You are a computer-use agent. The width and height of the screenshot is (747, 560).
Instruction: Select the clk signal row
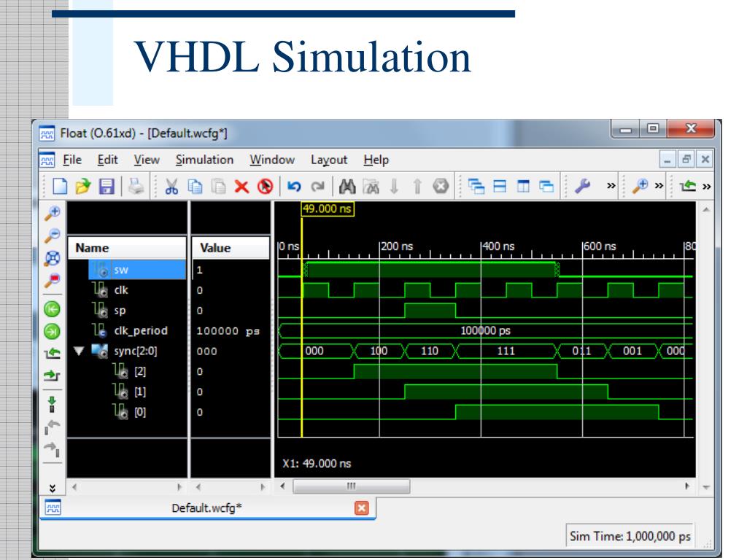click(127, 290)
